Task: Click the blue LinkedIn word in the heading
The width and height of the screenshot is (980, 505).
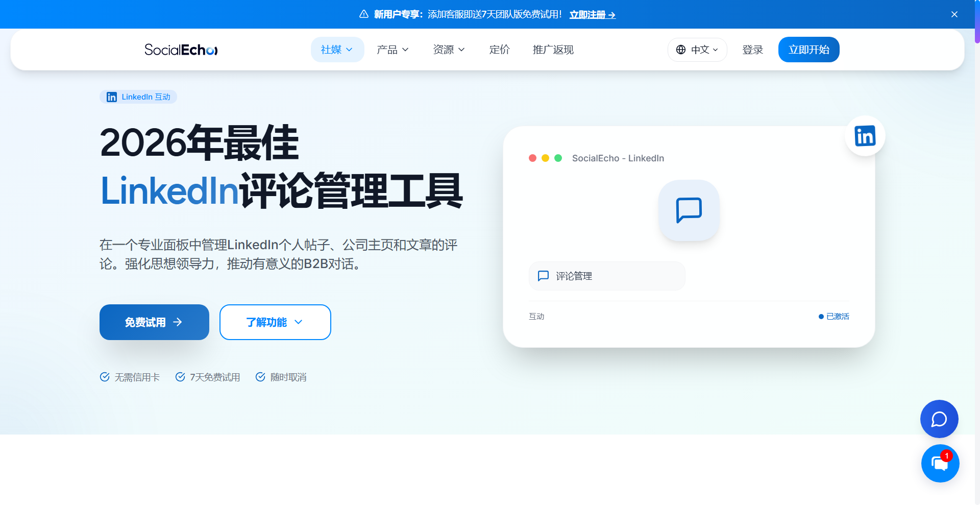Action: (x=169, y=191)
